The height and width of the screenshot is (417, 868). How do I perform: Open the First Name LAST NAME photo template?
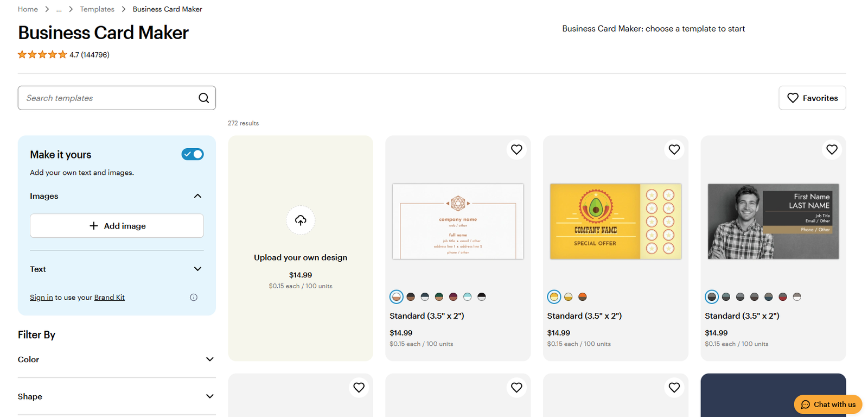(774, 222)
